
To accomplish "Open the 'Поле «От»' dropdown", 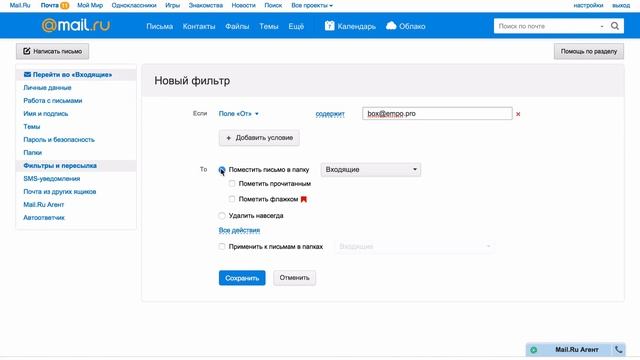I will tap(238, 113).
